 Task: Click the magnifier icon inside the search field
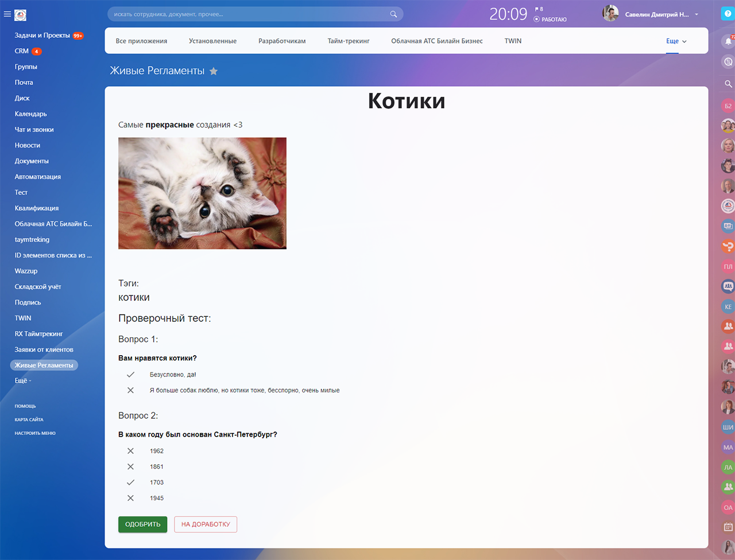pyautogui.click(x=393, y=14)
